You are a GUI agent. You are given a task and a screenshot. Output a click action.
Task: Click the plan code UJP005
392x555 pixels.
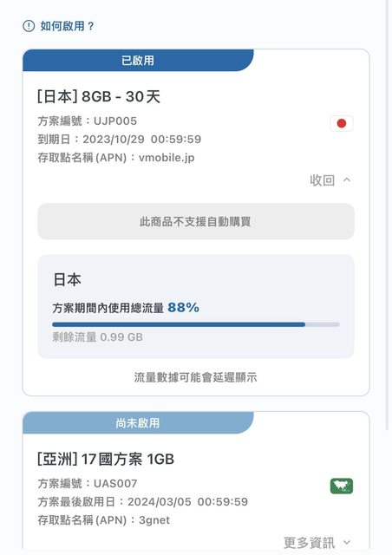[x=115, y=121]
